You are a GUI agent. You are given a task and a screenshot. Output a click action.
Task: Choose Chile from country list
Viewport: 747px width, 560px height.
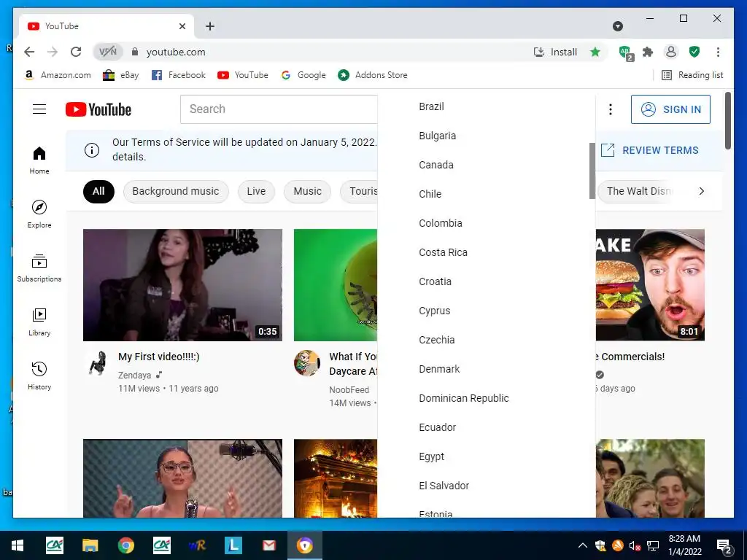486,194
